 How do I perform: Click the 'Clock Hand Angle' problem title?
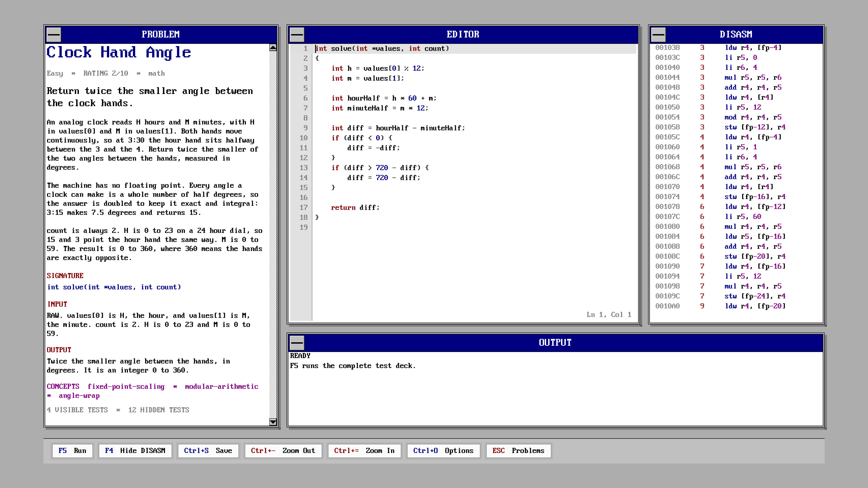point(119,53)
